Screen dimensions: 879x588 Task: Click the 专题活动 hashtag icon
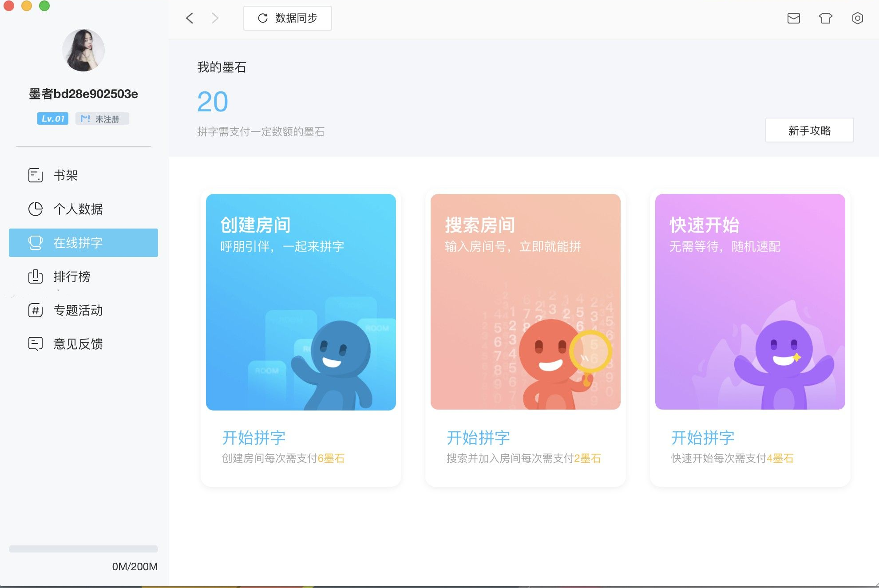point(36,310)
